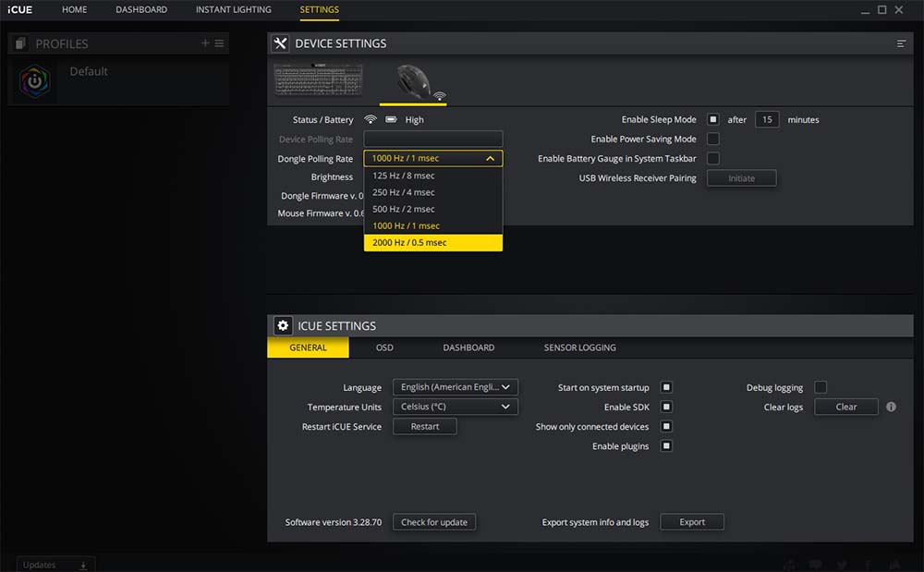Open the Profiles list menu icon
Image resolution: width=924 pixels, height=572 pixels.
point(219,43)
